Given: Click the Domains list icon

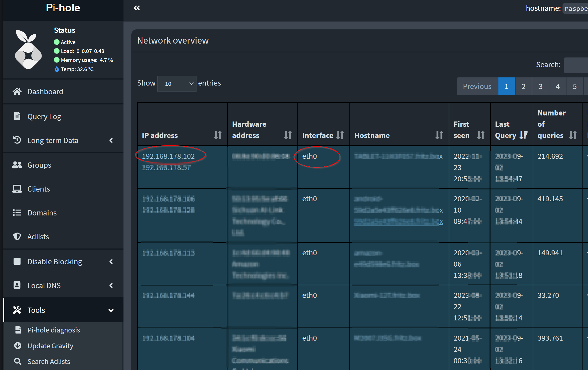Looking at the screenshot, I should pos(17,213).
